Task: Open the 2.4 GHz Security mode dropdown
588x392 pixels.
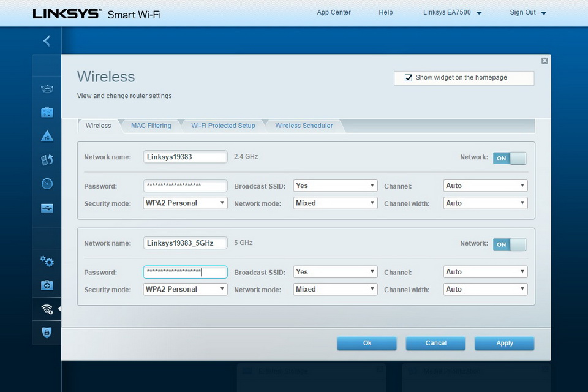Action: 186,203
